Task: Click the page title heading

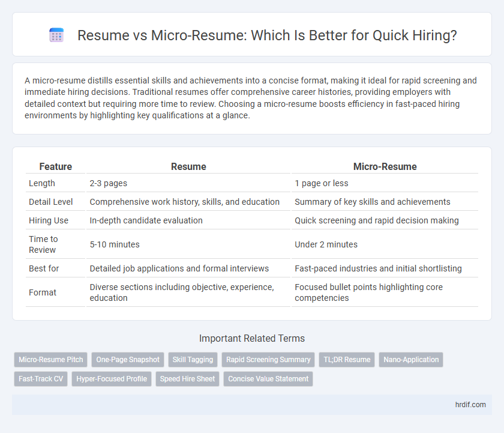Action: 267,35
